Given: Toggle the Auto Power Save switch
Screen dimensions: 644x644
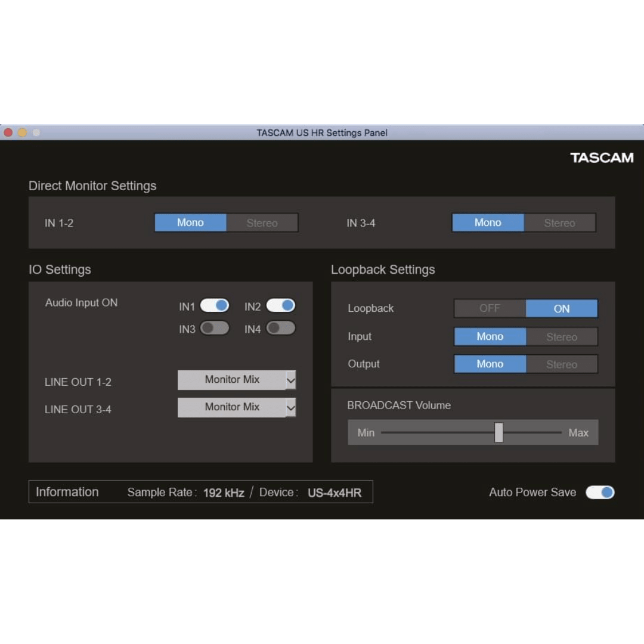Looking at the screenshot, I should click(x=600, y=492).
